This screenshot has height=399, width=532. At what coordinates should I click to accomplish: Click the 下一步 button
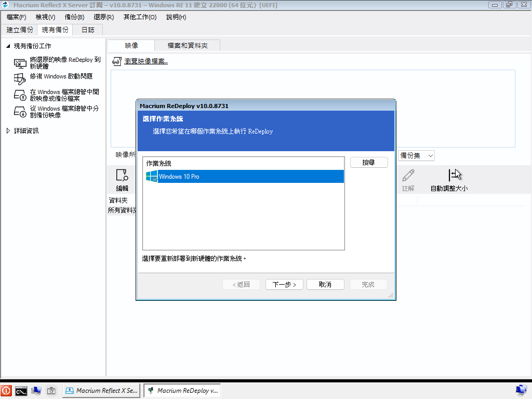284,285
